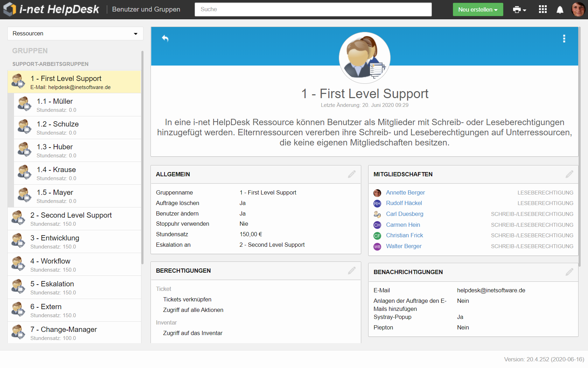The width and height of the screenshot is (588, 368).
Task: Edit the Allgemein section with the pencil icon
Action: pyautogui.click(x=352, y=174)
